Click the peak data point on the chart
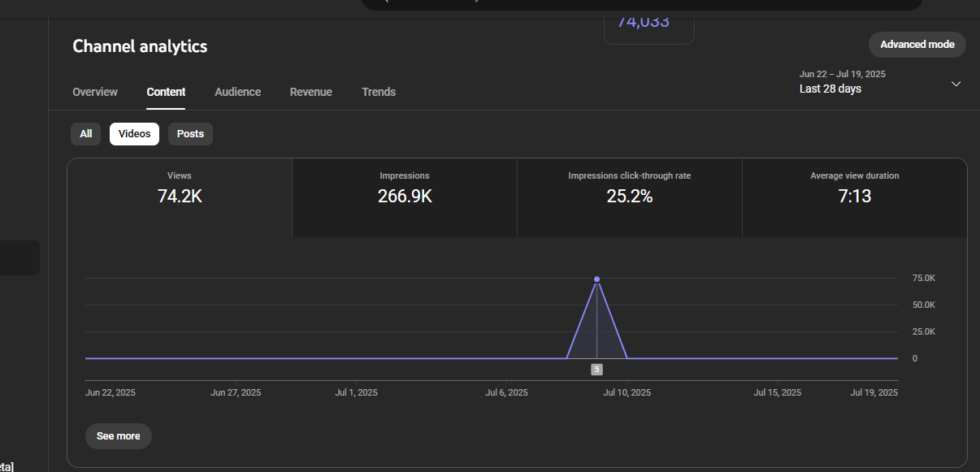 coord(596,279)
